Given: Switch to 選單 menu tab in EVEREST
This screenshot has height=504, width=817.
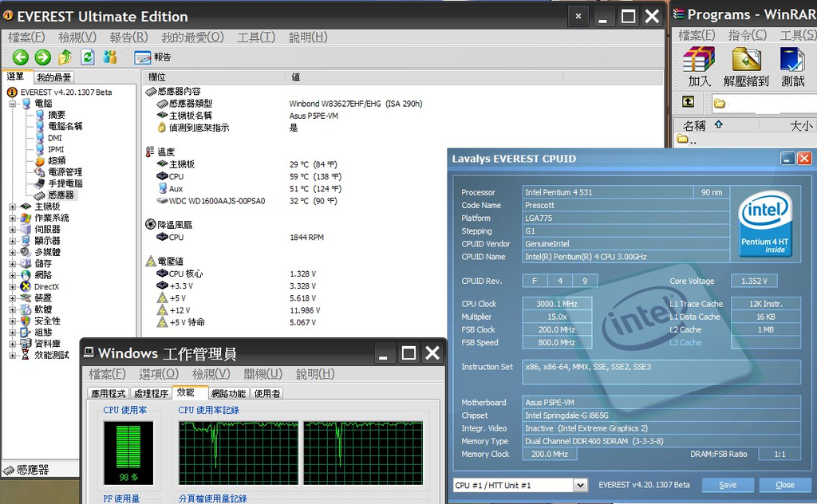Looking at the screenshot, I should pos(16,77).
